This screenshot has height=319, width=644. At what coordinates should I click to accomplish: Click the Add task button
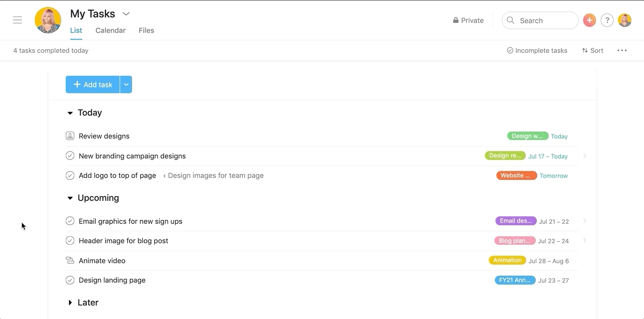93,85
